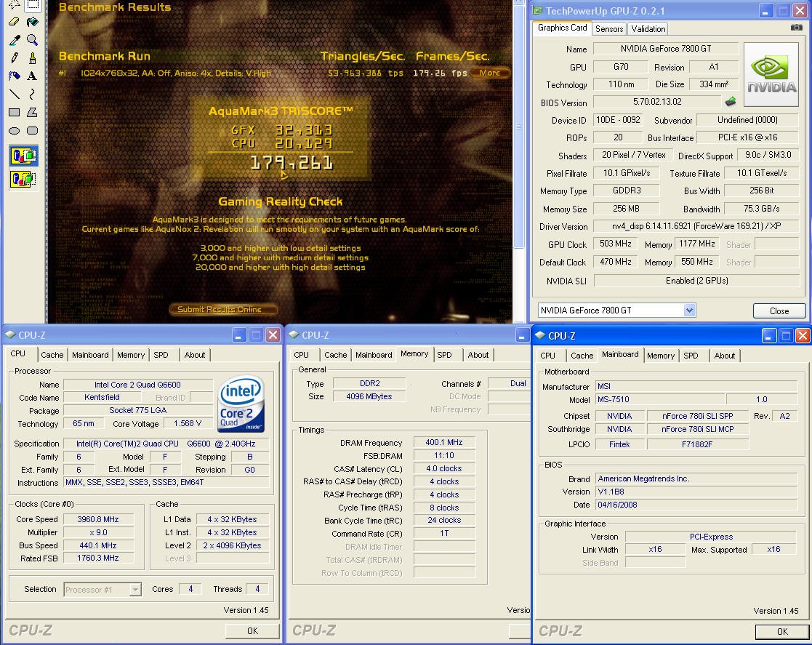Select the Text tool letter A
Screen dimensions: 812x645
click(x=32, y=76)
